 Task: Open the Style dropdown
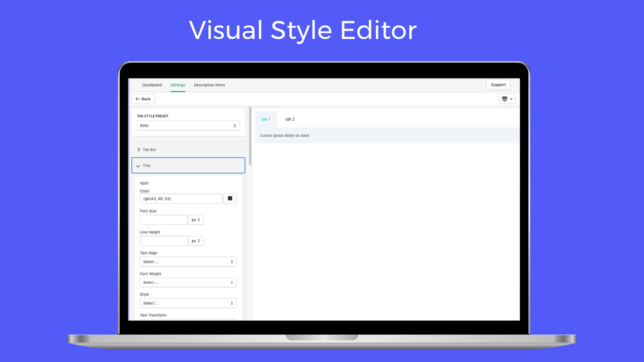188,303
